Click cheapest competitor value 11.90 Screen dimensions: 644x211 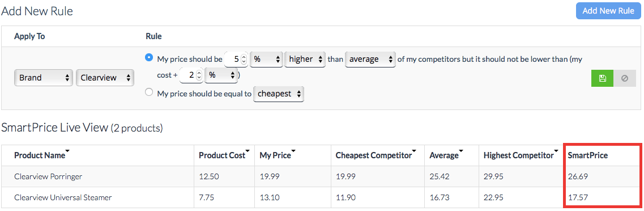click(346, 197)
